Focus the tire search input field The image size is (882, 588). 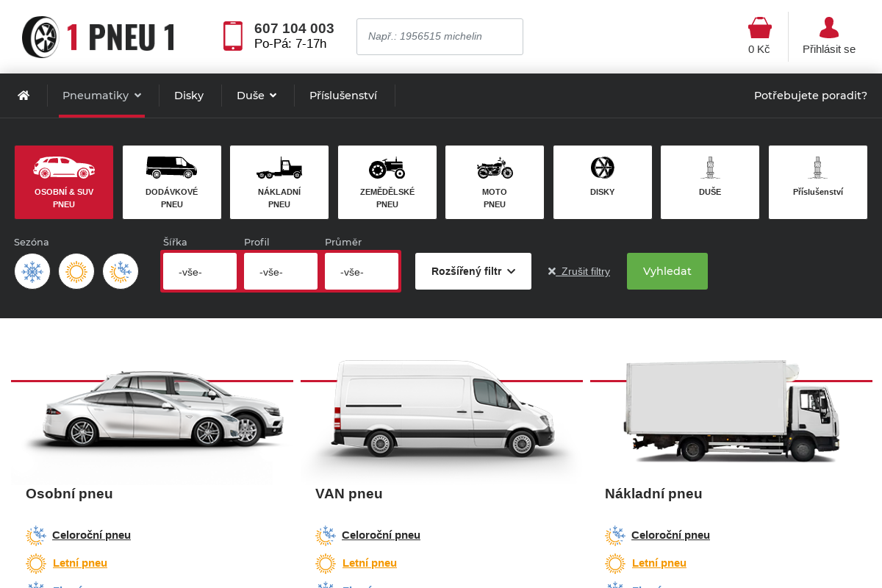click(440, 37)
